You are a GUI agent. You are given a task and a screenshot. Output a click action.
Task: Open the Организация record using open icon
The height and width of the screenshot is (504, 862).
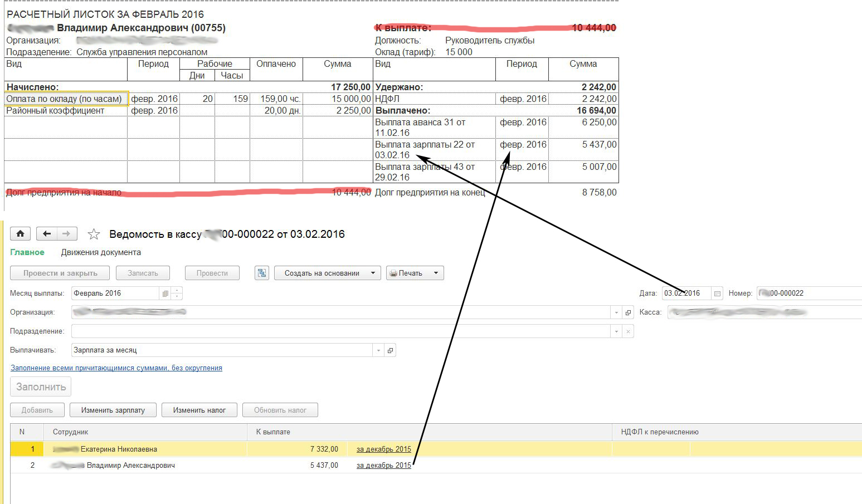click(628, 312)
